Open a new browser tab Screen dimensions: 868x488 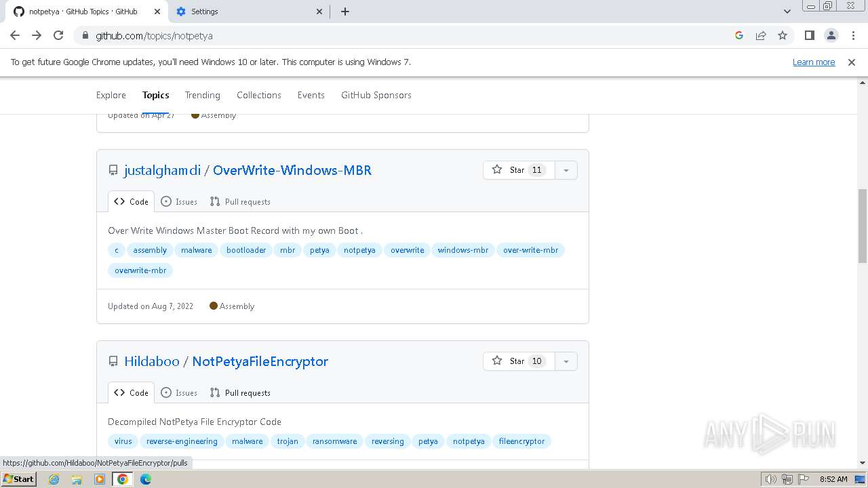344,12
